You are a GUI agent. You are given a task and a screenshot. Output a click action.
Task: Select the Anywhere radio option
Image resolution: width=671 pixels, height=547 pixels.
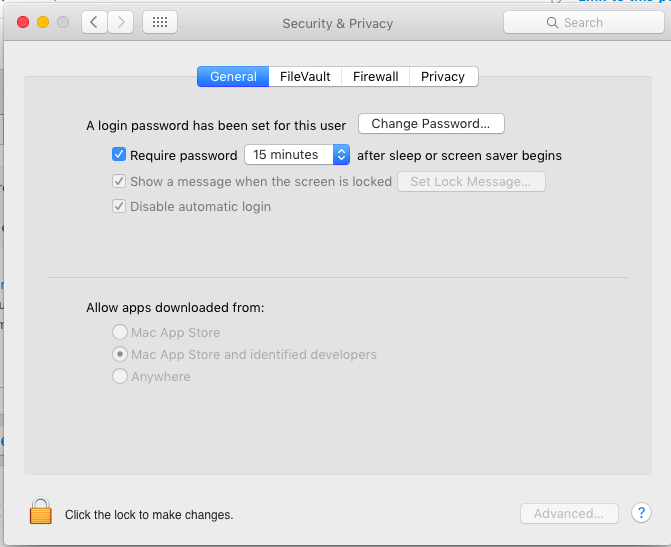tap(120, 377)
